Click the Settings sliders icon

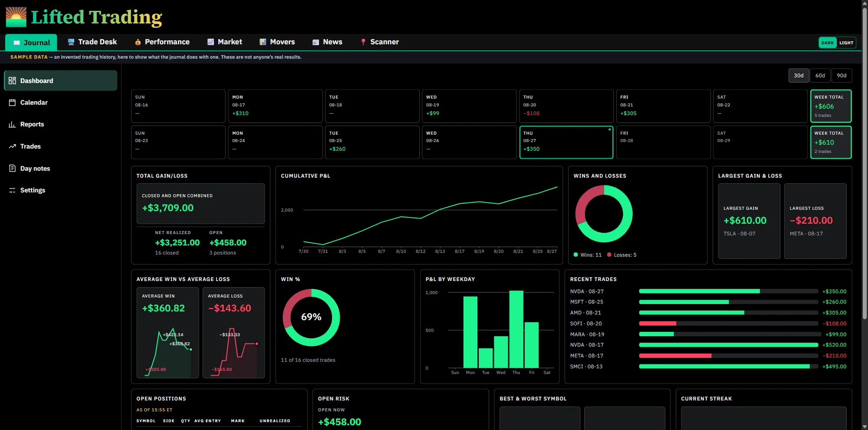[x=12, y=190]
